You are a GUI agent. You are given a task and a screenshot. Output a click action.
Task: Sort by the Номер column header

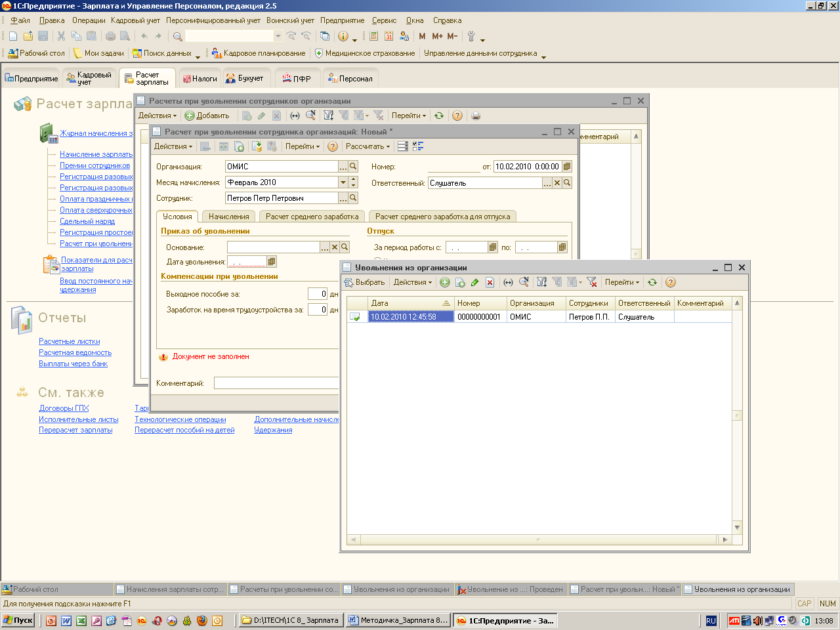[480, 303]
